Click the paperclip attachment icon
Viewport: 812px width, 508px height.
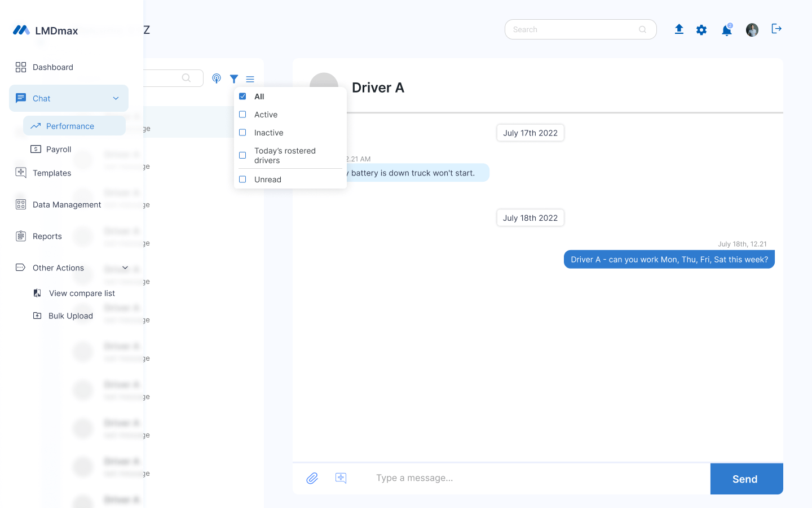[312, 478]
